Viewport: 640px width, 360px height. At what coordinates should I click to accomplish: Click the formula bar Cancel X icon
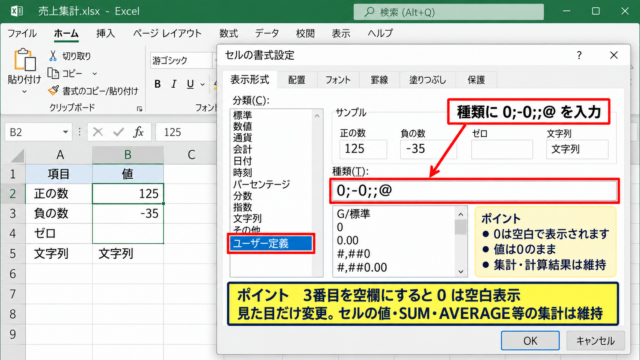tap(98, 132)
